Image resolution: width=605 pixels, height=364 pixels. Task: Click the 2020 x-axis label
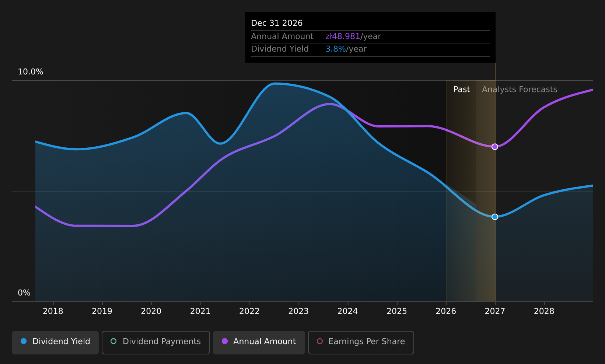pos(151,311)
